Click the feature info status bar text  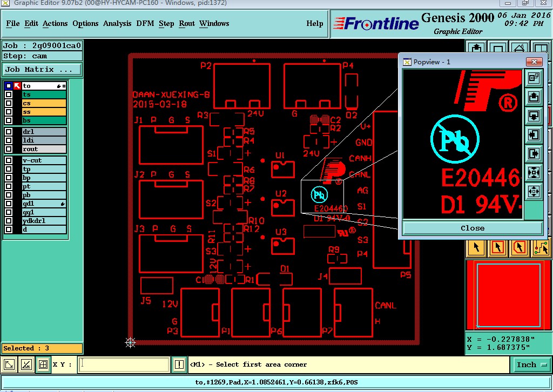tap(276, 382)
